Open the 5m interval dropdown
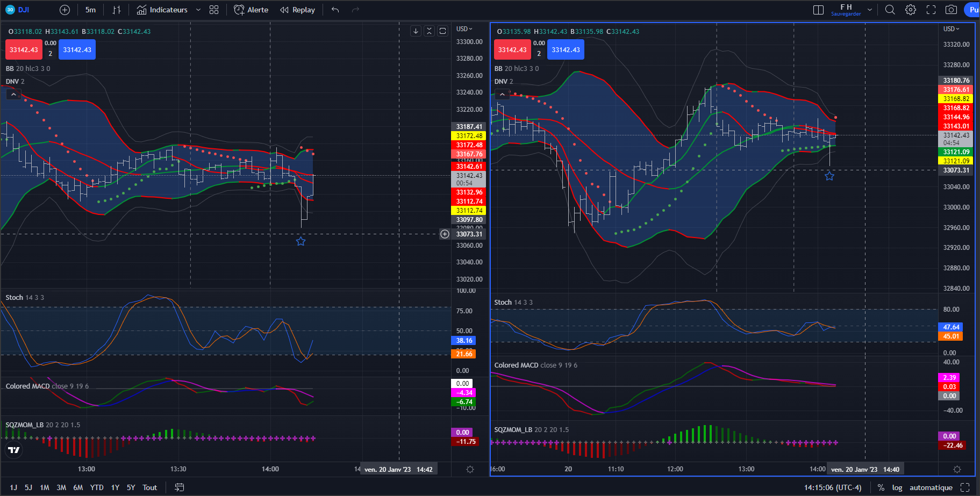The height and width of the screenshot is (496, 980). (x=90, y=10)
